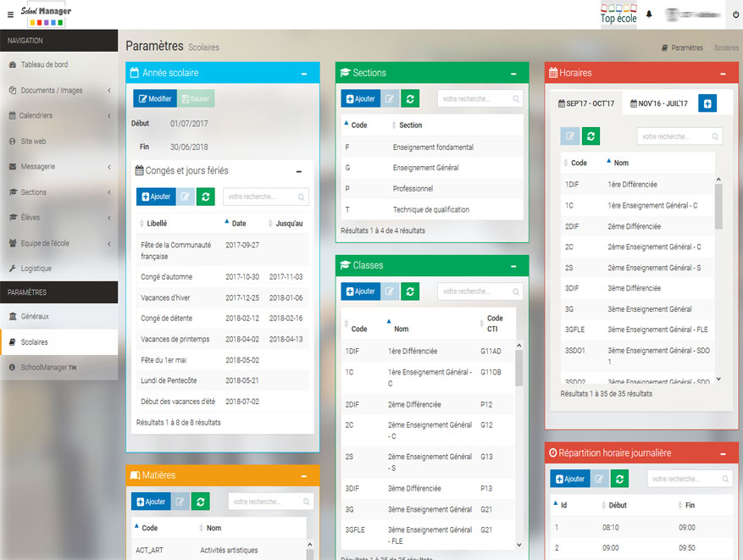This screenshot has width=743, height=560.
Task: Click Modifier button in Année scolaire
Action: click(154, 98)
